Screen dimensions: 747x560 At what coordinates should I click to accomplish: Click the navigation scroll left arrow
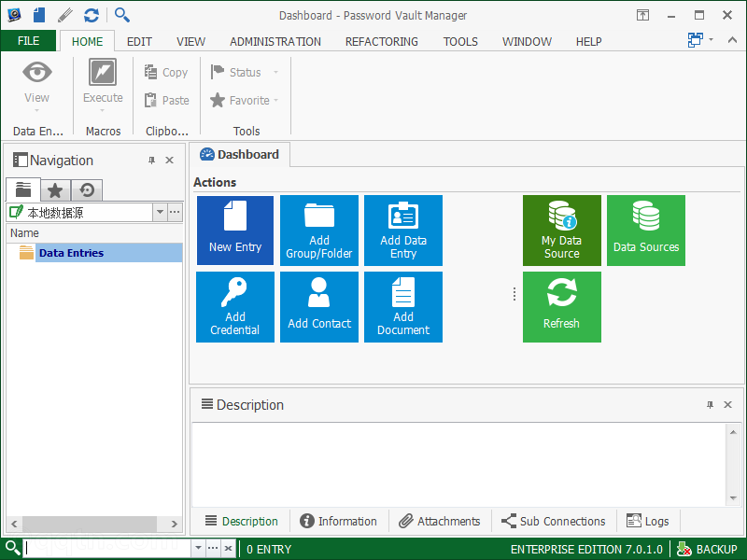coord(14,525)
